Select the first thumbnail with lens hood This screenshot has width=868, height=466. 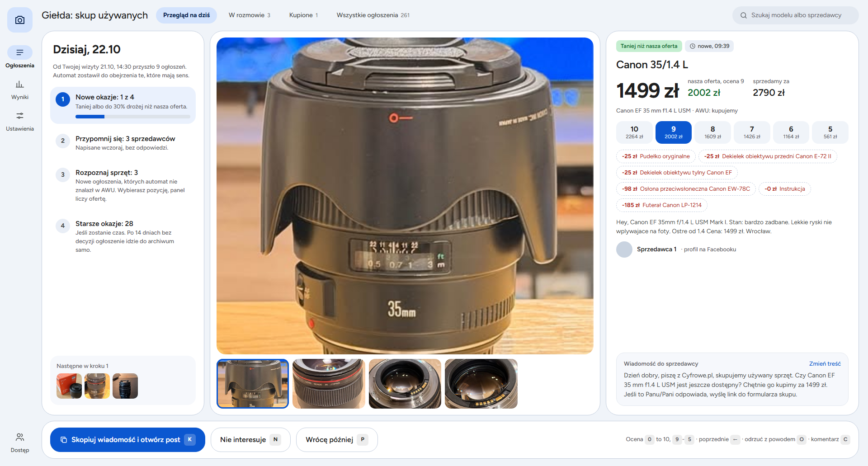[253, 384]
